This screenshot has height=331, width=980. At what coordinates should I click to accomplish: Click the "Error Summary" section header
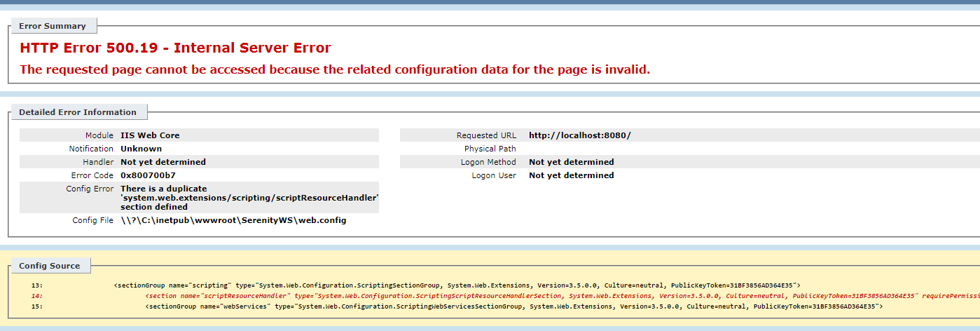click(x=53, y=26)
